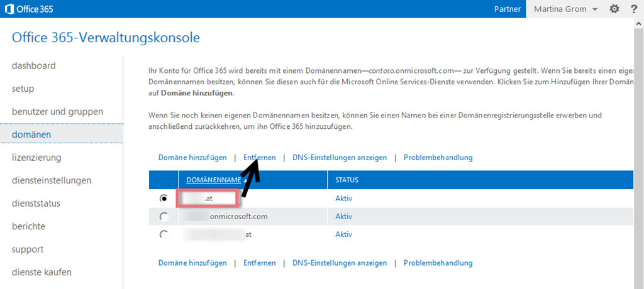Open the Partner link in header
The width and height of the screenshot is (644, 289).
point(508,9)
